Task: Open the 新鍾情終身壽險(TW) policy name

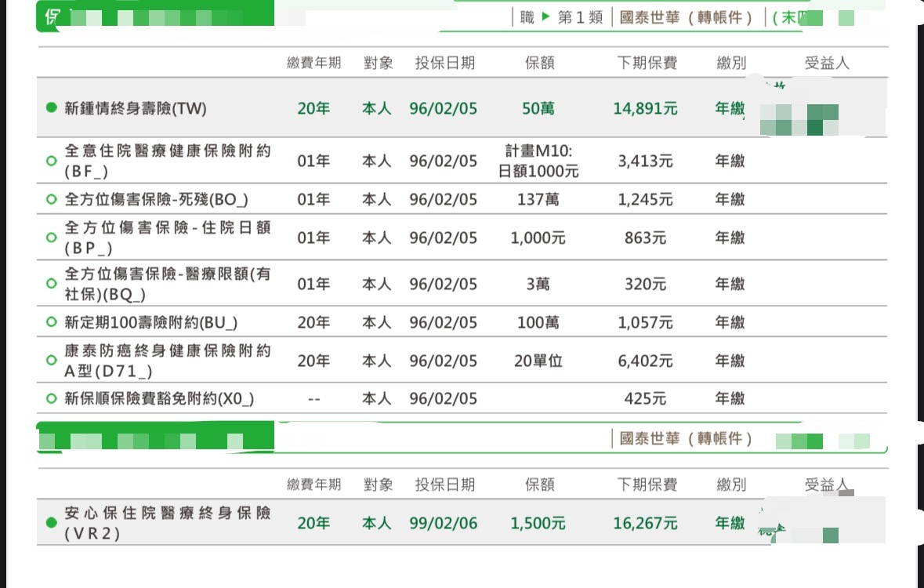Action: (x=136, y=109)
